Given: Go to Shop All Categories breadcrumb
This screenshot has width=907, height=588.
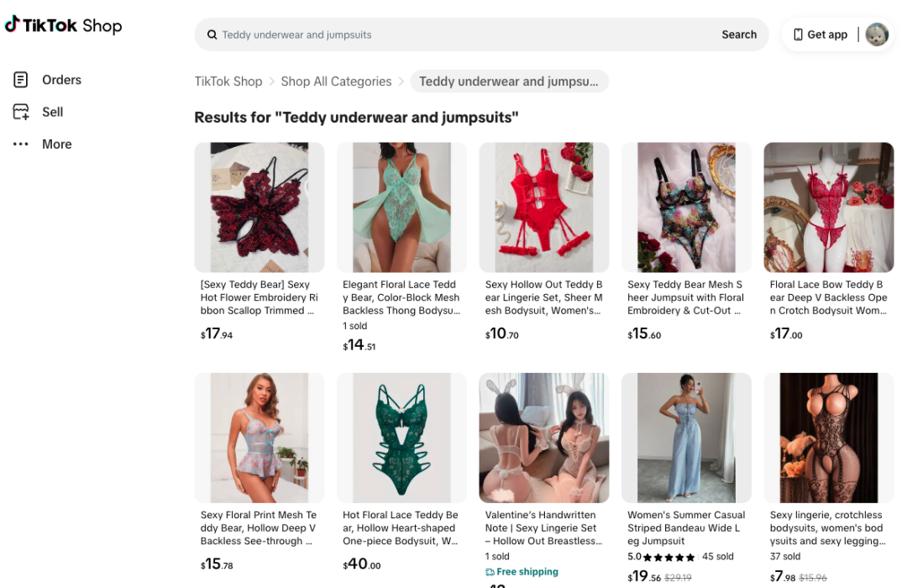Looking at the screenshot, I should coord(336,81).
